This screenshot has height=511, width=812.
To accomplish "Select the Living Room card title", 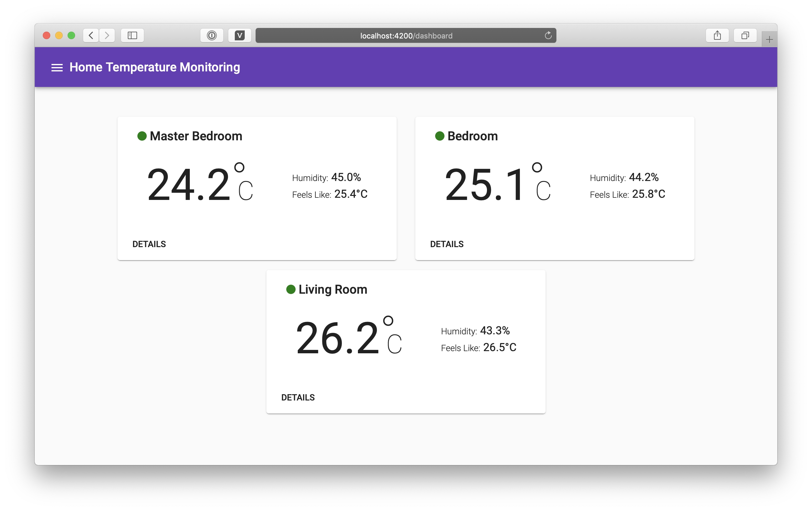I will (x=333, y=289).
